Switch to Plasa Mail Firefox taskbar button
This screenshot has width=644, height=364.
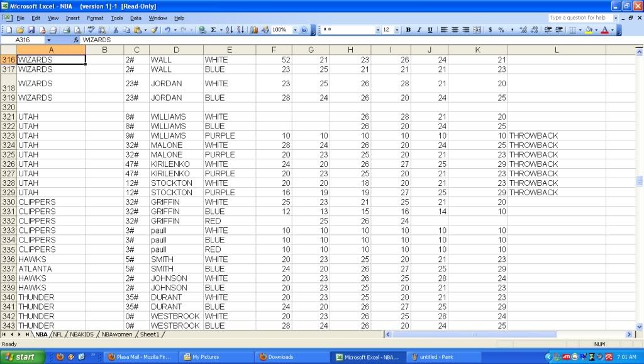tap(140, 357)
